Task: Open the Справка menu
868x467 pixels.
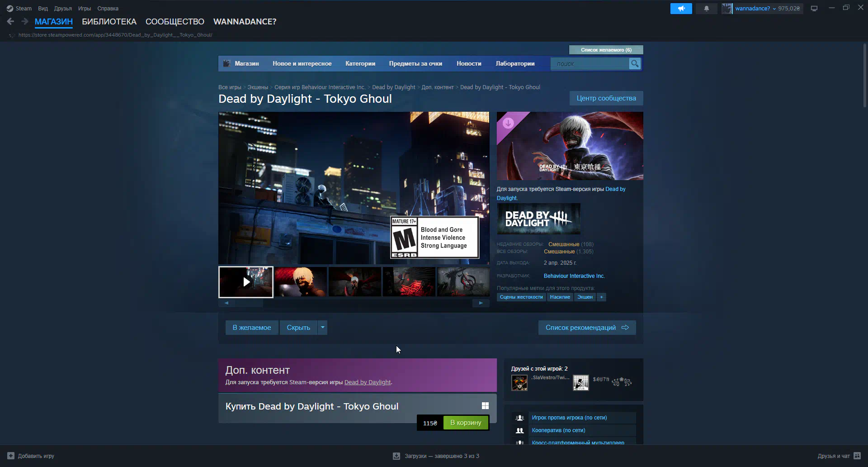Action: coord(108,9)
